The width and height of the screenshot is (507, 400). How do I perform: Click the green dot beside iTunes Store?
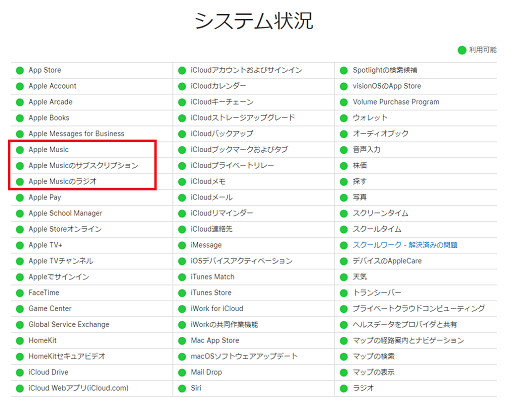(x=182, y=293)
